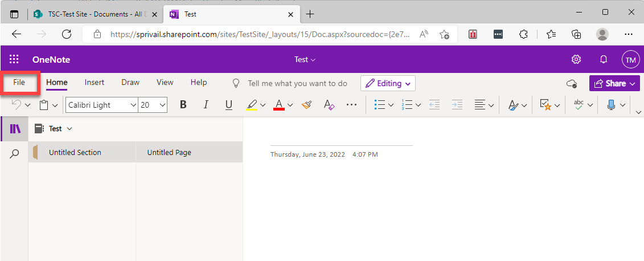Switch to the Insert tab
644x261 pixels.
95,83
